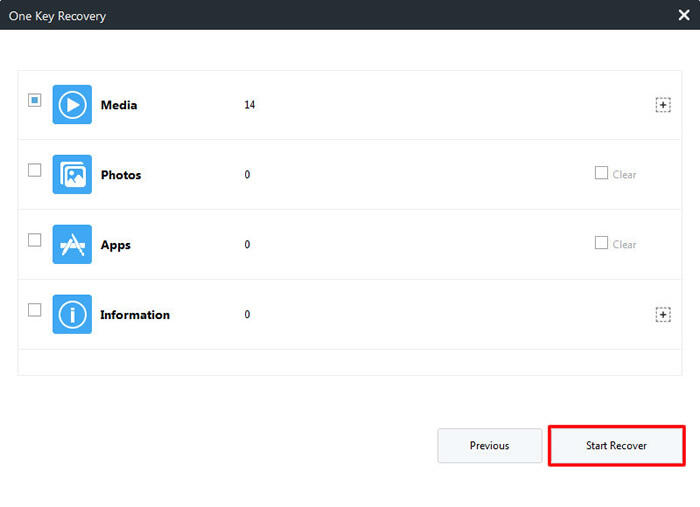Click the Media play icon
Viewport: 700px width, 507px height.
72,105
